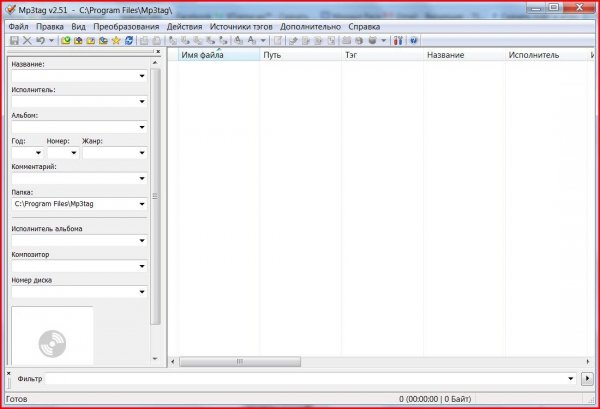The image size is (600, 409).
Task: Open the Правка menu
Action: coord(50,27)
